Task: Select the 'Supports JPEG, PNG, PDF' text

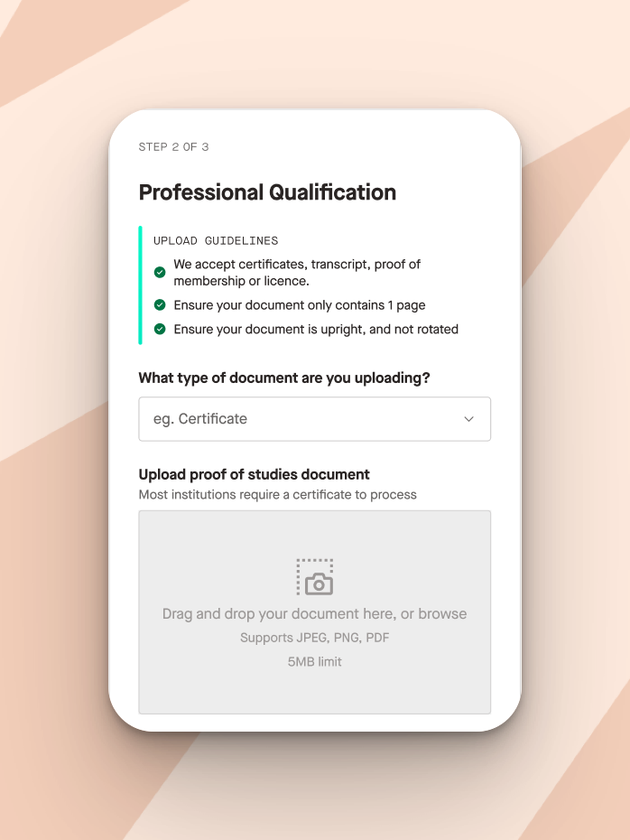Action: tap(315, 638)
